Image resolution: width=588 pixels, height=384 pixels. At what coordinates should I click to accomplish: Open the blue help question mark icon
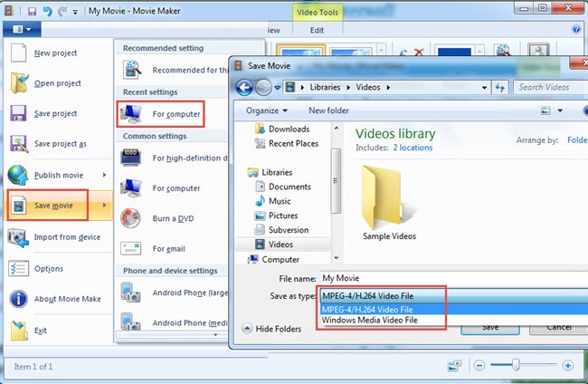(576, 29)
